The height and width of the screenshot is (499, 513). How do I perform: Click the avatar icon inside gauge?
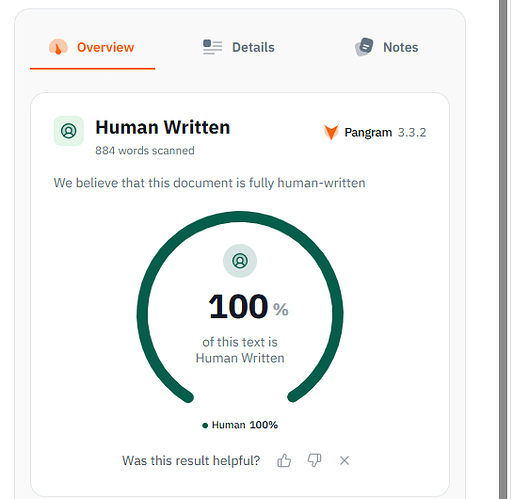(240, 261)
